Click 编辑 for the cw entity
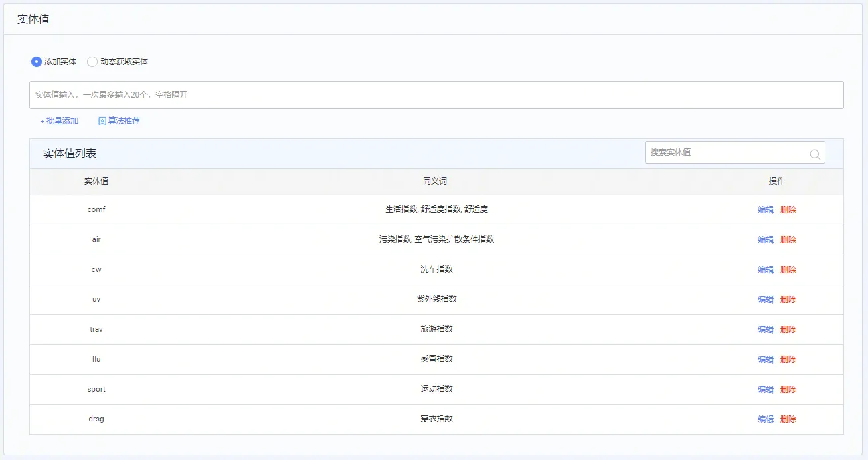The width and height of the screenshot is (868, 460). pyautogui.click(x=765, y=270)
